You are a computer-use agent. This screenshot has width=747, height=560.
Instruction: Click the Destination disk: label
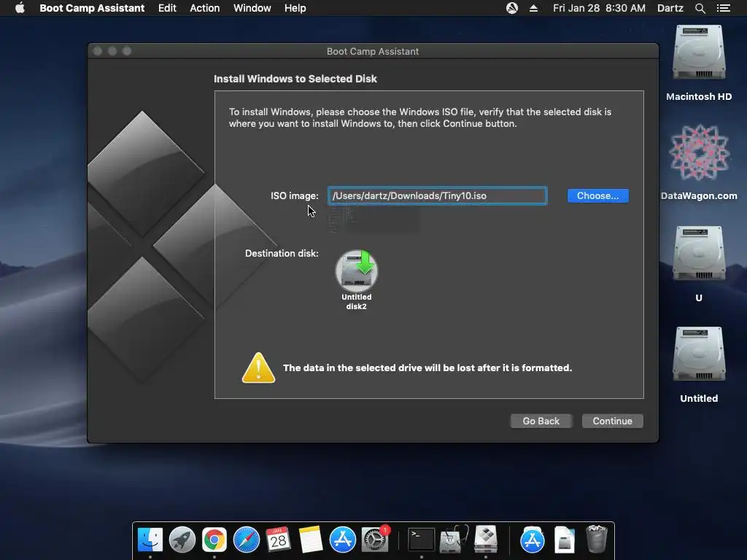tap(282, 253)
